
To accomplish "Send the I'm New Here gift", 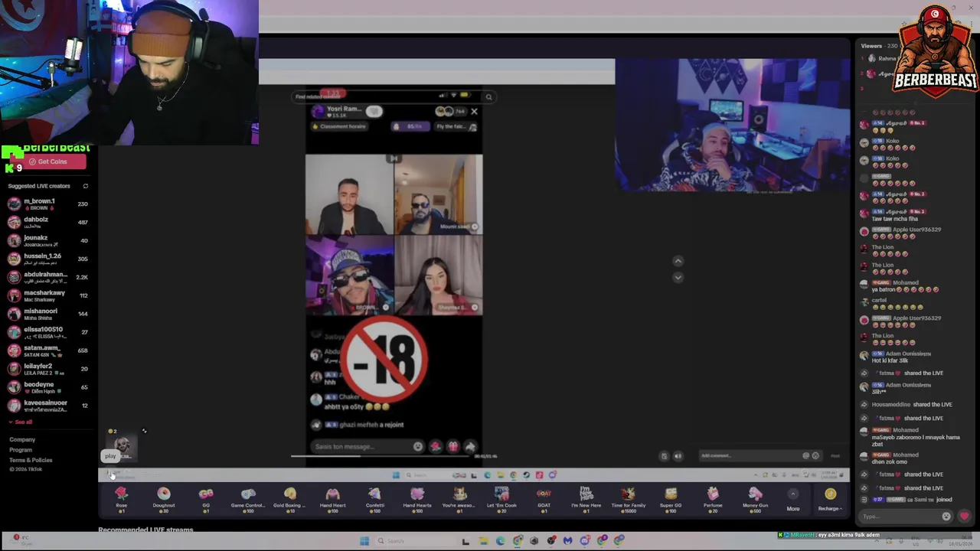I will (586, 499).
